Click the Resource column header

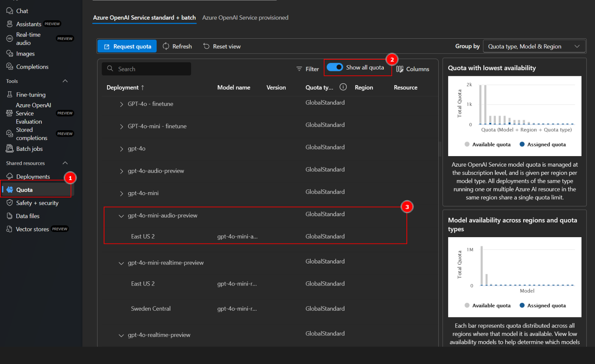pyautogui.click(x=406, y=87)
